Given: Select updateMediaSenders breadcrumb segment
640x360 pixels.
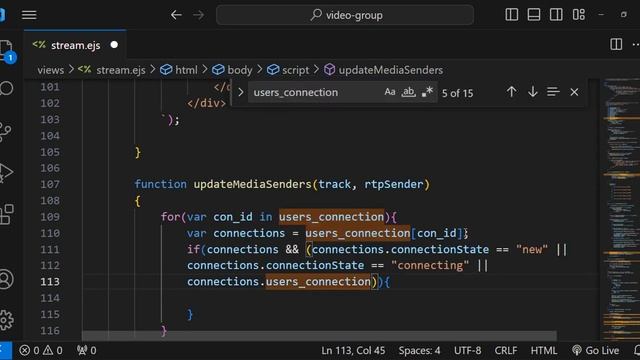Looking at the screenshot, I should pos(383,70).
